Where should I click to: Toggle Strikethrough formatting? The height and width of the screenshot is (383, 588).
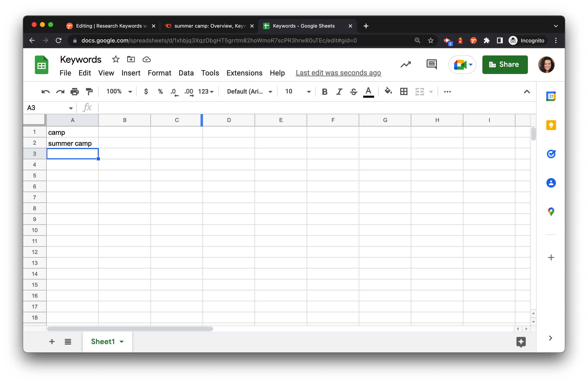coord(353,92)
